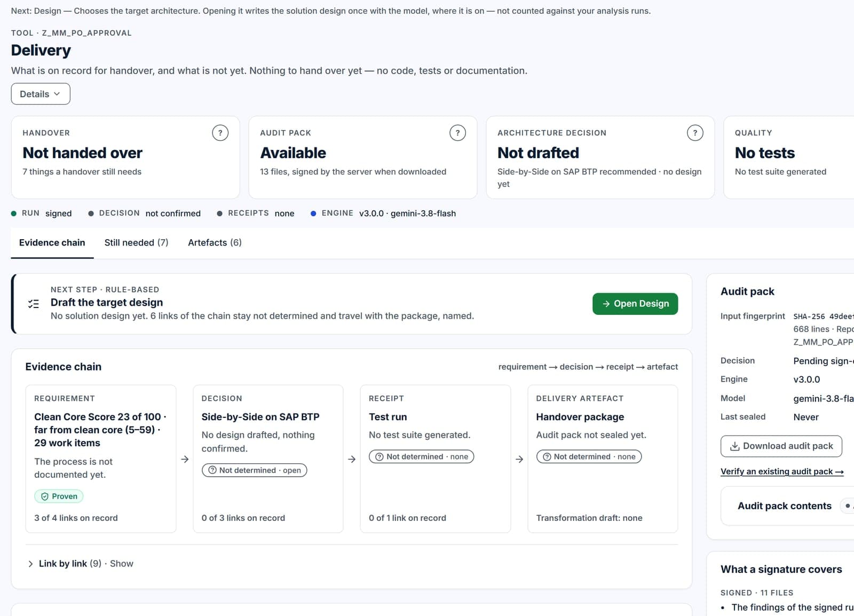
Task: Open the Handover 'Not handed over' card
Action: 125,157
